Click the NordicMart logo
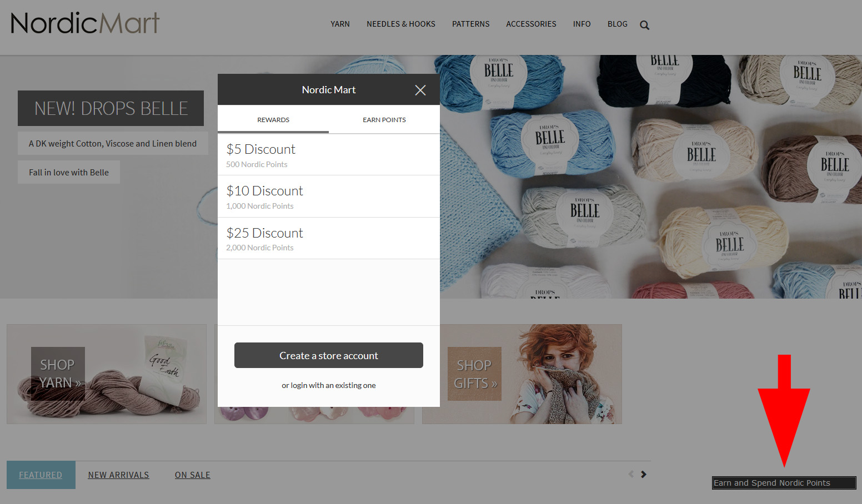The image size is (862, 504). [85, 23]
